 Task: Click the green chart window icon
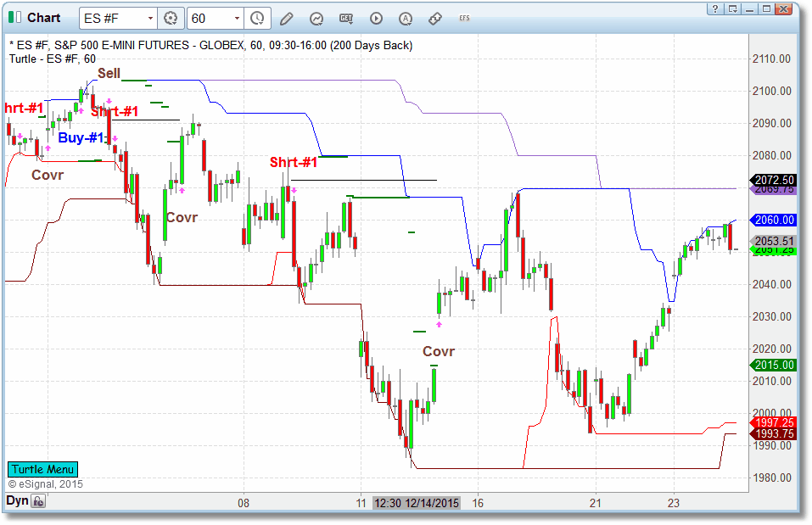click(x=14, y=18)
